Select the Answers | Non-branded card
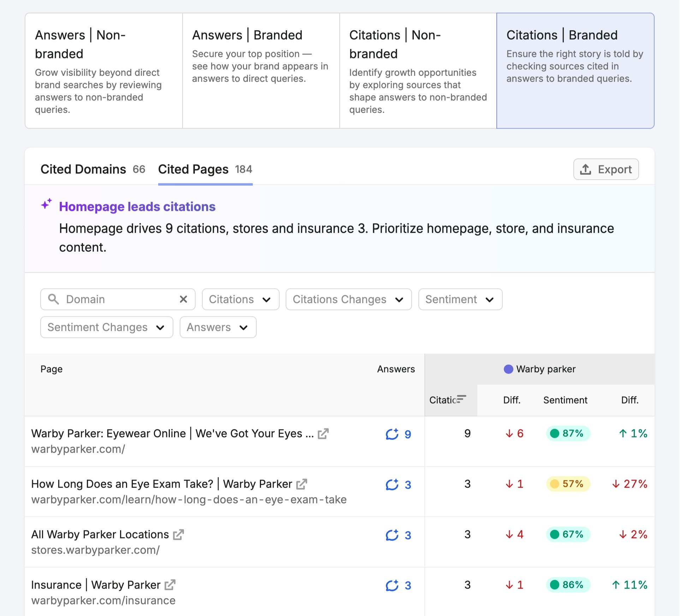This screenshot has width=680, height=616. (x=104, y=71)
